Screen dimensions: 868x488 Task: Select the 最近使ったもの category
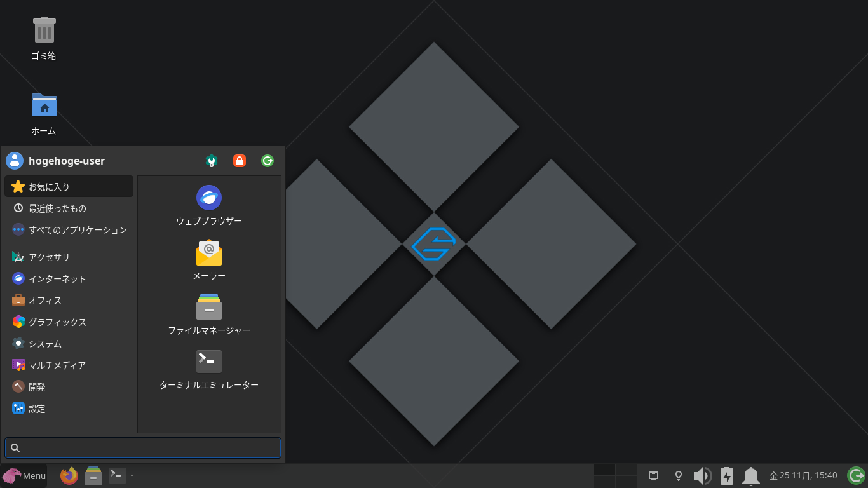(x=69, y=208)
